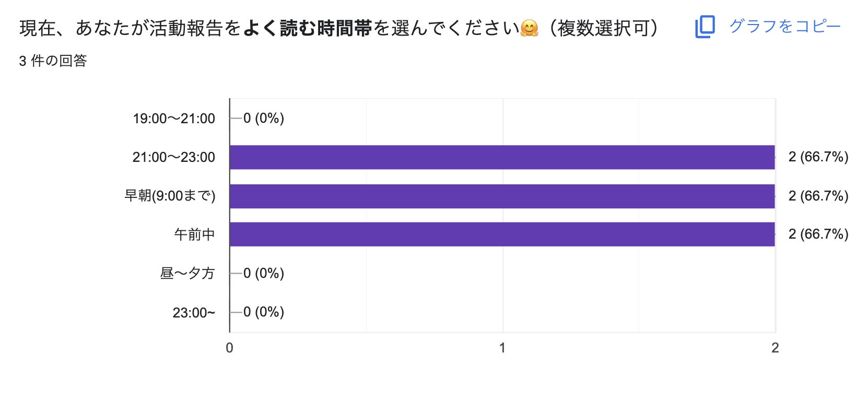This screenshot has height=400, width=868.
Task: Click the 23:00~ category label
Action: [x=194, y=312]
